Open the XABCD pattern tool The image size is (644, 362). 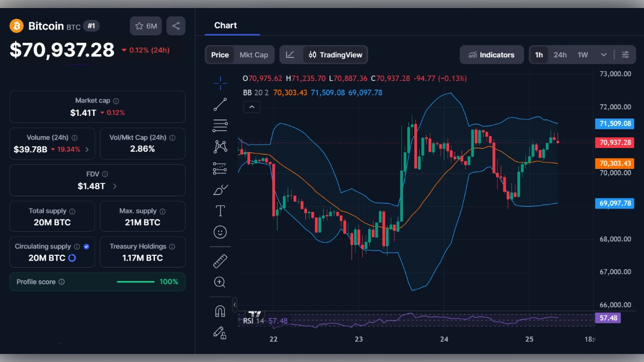(x=220, y=146)
